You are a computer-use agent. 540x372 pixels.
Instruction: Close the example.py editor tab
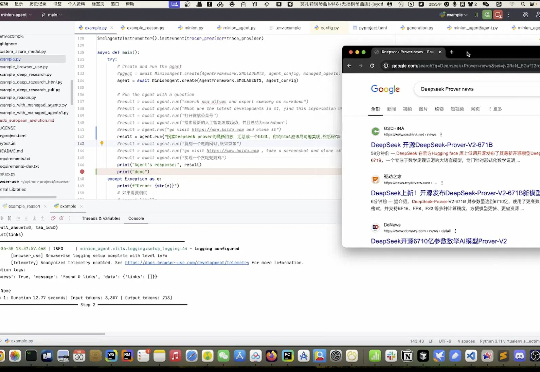coord(111,28)
